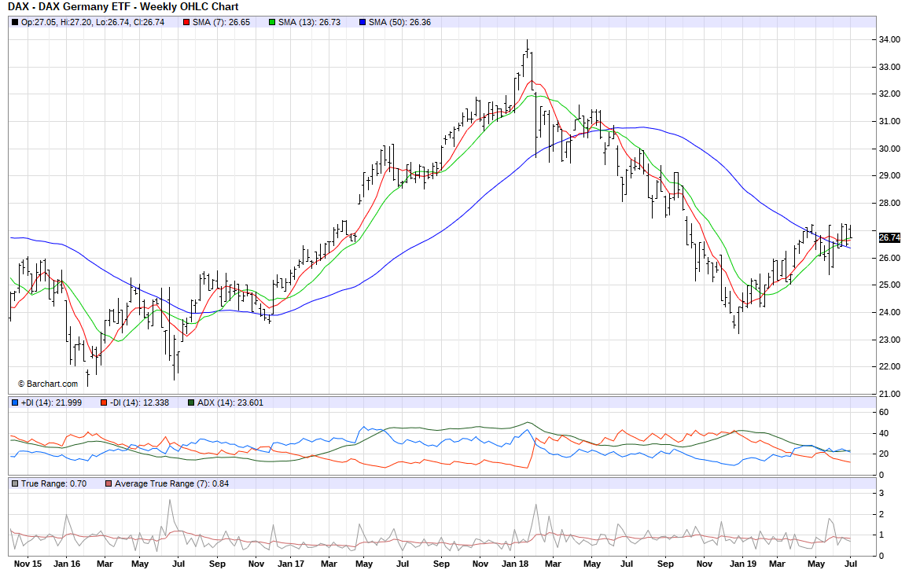909x588 pixels.
Task: Click the blue +DI (14) legend swatch
Action: [x=15, y=402]
